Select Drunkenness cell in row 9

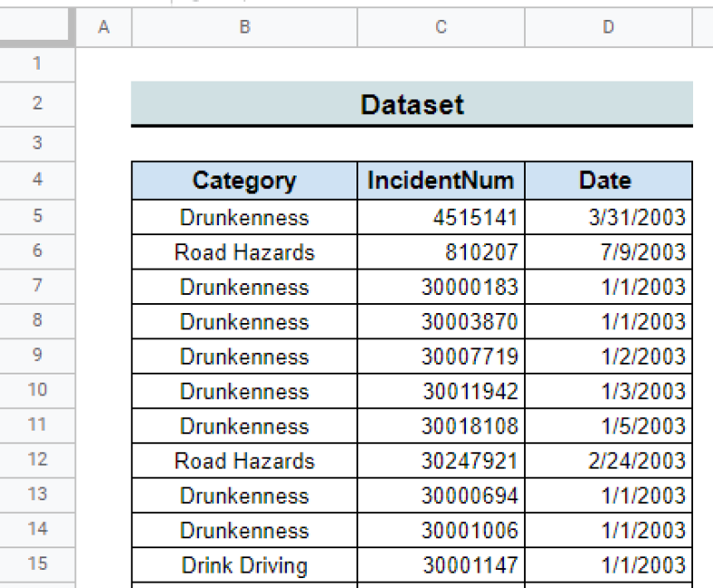pos(244,356)
